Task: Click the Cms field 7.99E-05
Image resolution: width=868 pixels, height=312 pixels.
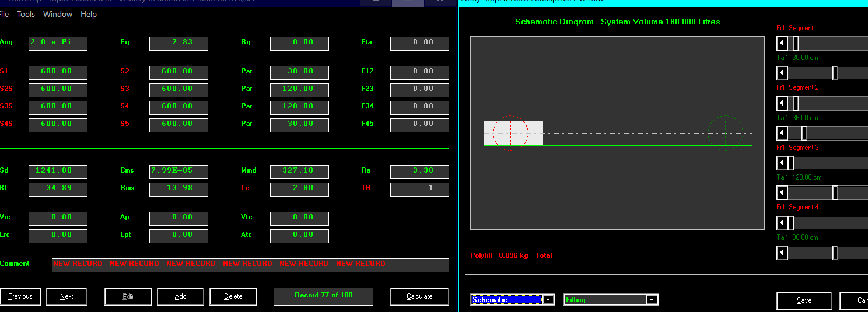Action: tap(178, 171)
